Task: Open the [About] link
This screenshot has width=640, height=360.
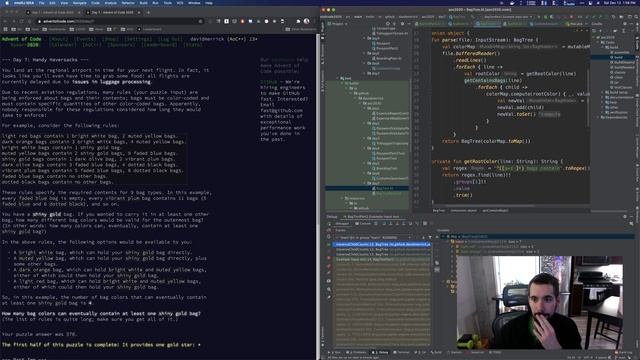Action: coord(59,39)
